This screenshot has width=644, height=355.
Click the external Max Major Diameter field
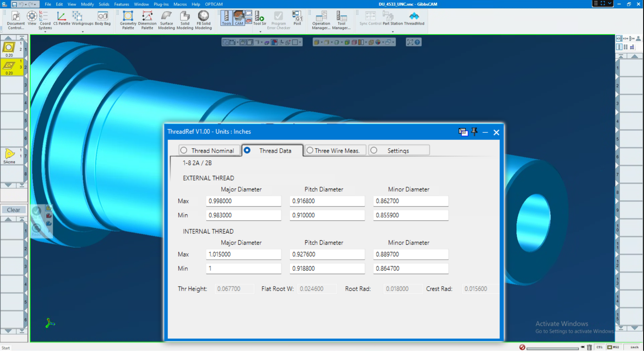tap(243, 201)
